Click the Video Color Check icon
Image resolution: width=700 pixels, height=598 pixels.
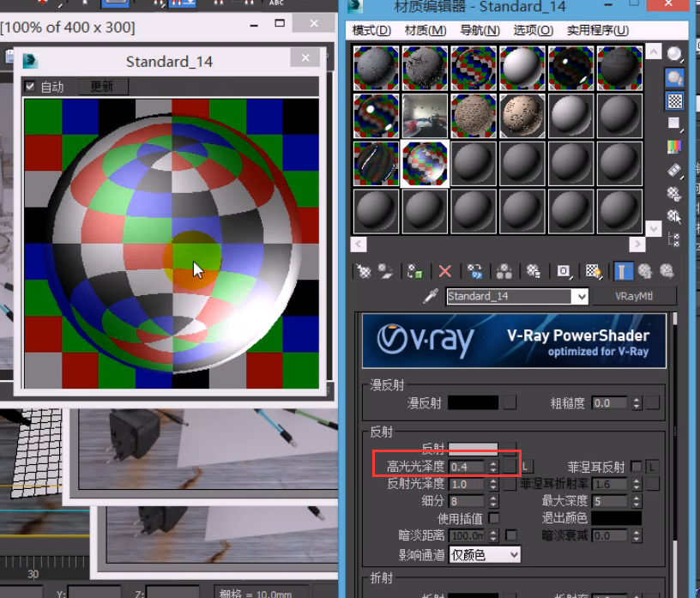tap(675, 147)
